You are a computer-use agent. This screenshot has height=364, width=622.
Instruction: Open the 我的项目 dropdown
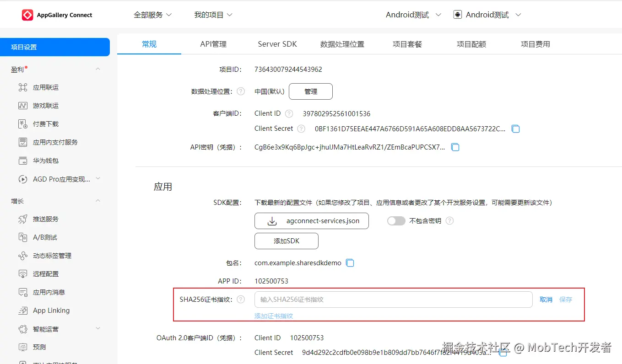coord(213,15)
